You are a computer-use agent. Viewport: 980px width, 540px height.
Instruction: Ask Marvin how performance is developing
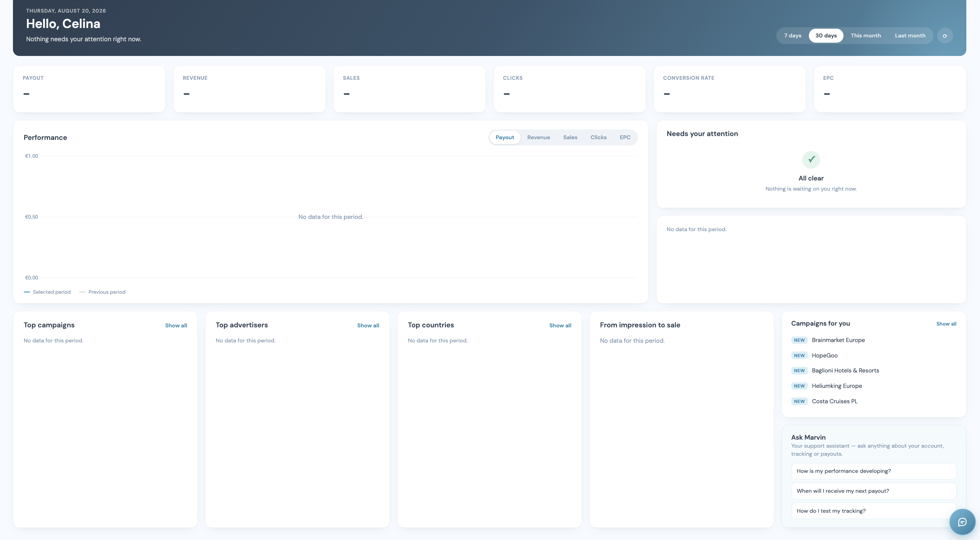(x=874, y=471)
